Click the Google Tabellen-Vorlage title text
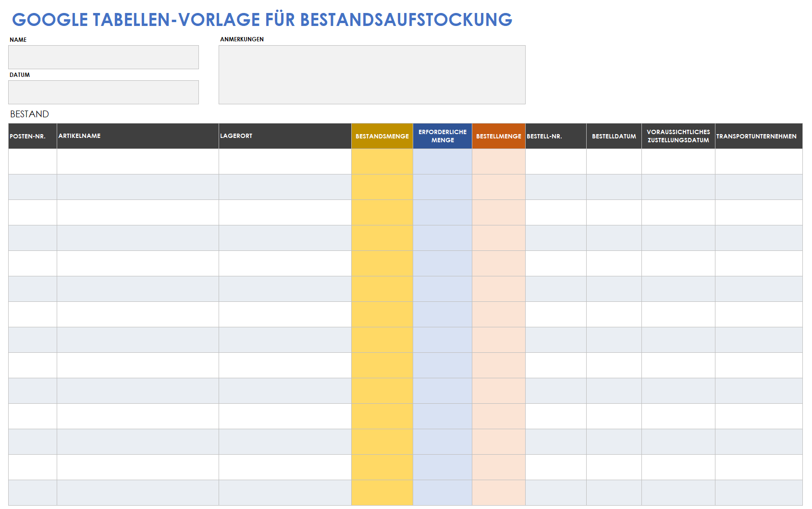812x509 pixels. pyautogui.click(x=262, y=20)
